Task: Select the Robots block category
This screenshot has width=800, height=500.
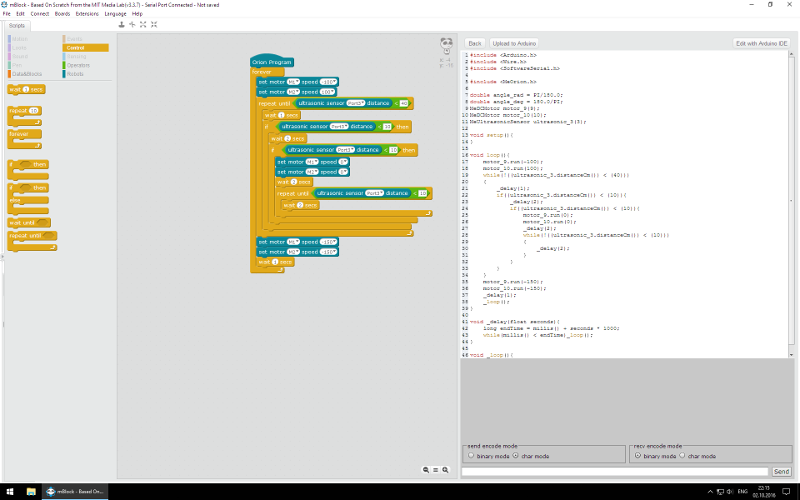Action: click(x=73, y=73)
